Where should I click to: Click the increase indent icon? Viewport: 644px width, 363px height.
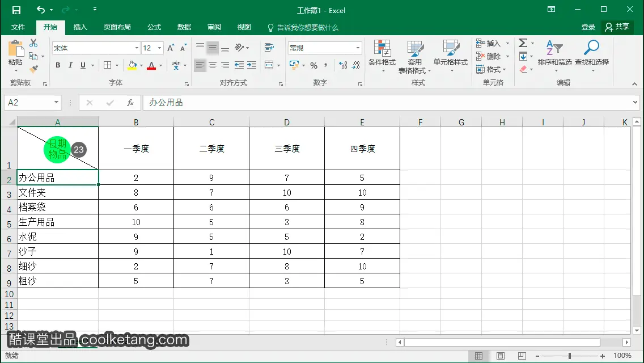tap(252, 65)
